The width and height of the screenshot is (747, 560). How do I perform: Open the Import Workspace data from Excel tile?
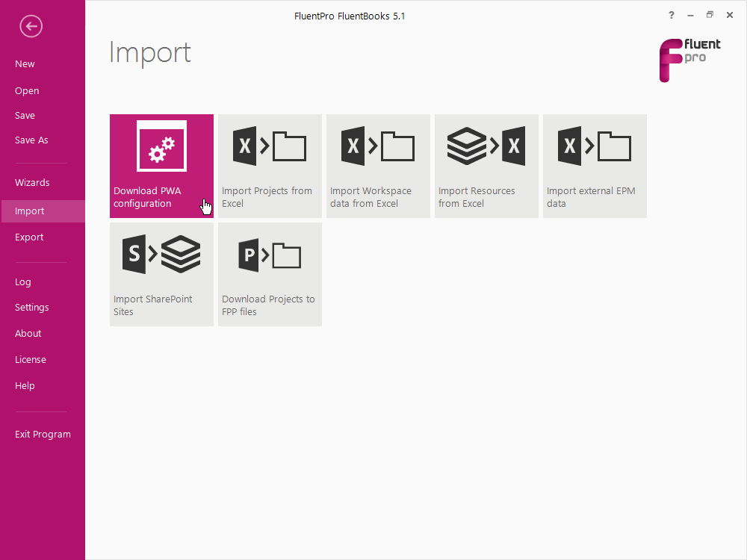378,167
